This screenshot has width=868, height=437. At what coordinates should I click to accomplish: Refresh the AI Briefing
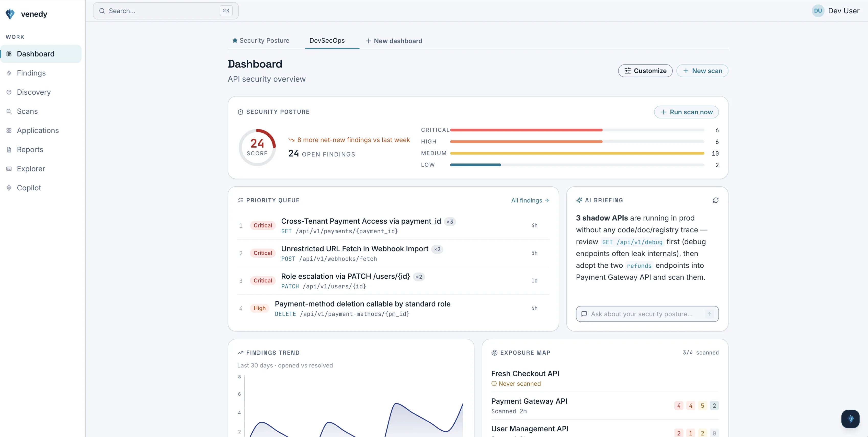(715, 200)
